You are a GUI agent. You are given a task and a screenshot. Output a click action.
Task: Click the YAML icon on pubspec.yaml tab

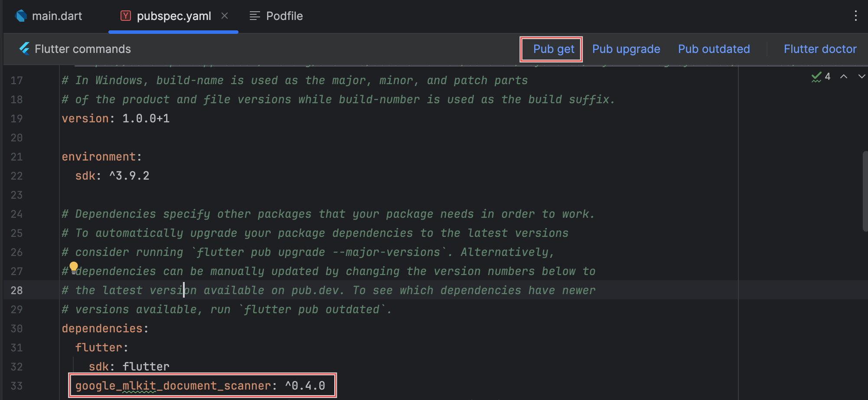(126, 16)
